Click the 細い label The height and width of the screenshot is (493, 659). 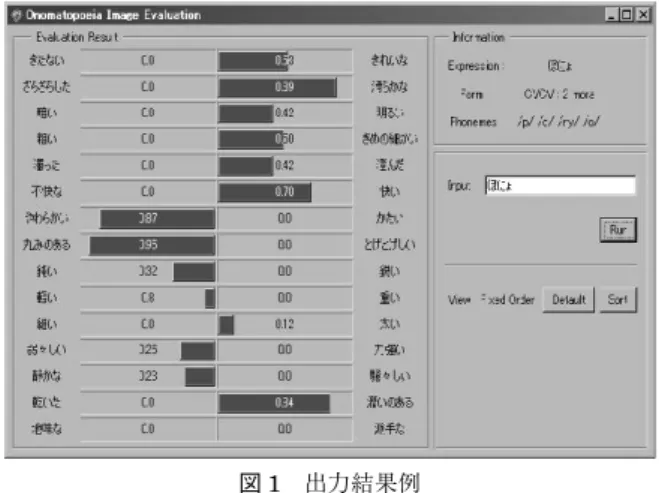click(x=47, y=324)
